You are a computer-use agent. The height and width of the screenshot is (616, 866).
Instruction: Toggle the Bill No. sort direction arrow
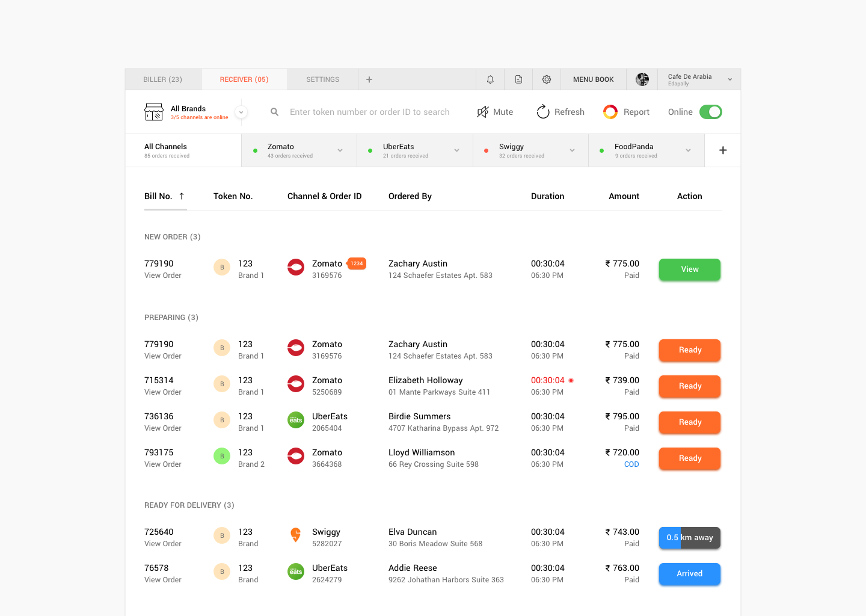pyautogui.click(x=182, y=196)
